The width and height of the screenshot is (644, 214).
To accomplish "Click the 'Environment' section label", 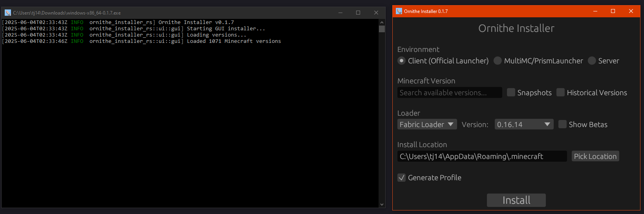I will point(418,49).
